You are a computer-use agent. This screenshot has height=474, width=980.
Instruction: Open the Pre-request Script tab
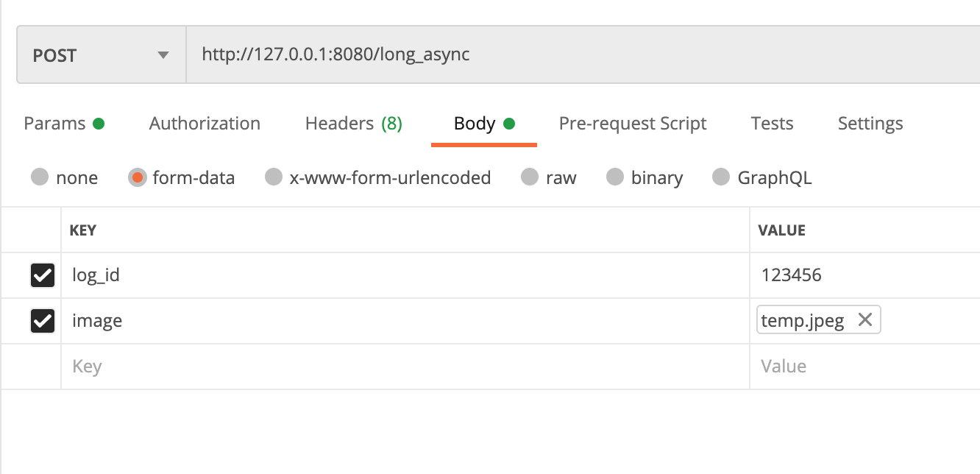click(x=633, y=123)
